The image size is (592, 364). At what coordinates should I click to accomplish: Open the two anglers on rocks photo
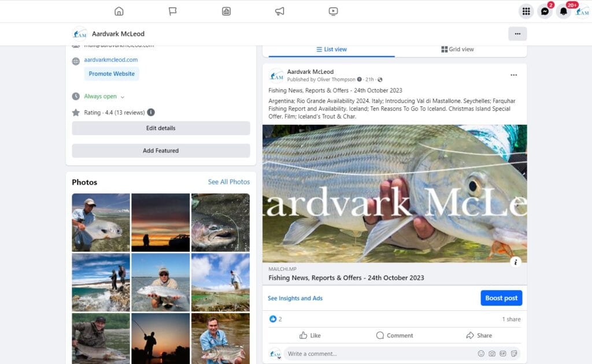(101, 282)
